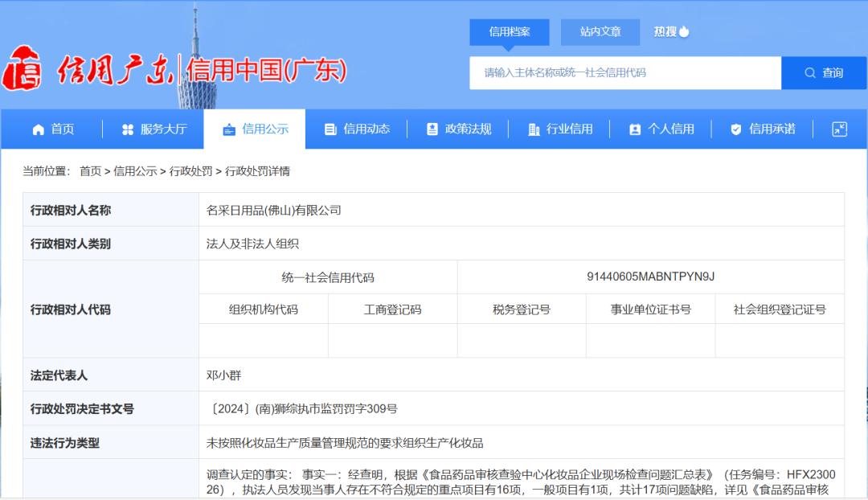Open the 行业信用 menu item
Image resolution: width=868 pixels, height=500 pixels.
[559, 129]
